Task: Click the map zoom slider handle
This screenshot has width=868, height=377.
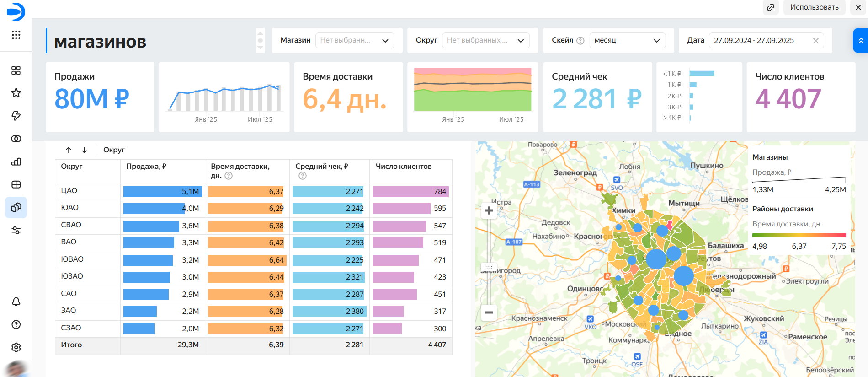Action: (x=489, y=267)
